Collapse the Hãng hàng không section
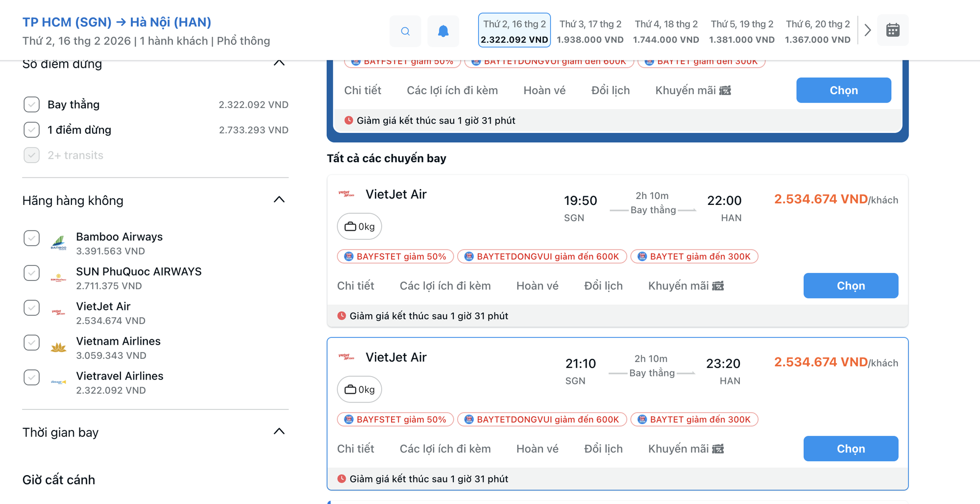980x504 pixels. coord(279,200)
